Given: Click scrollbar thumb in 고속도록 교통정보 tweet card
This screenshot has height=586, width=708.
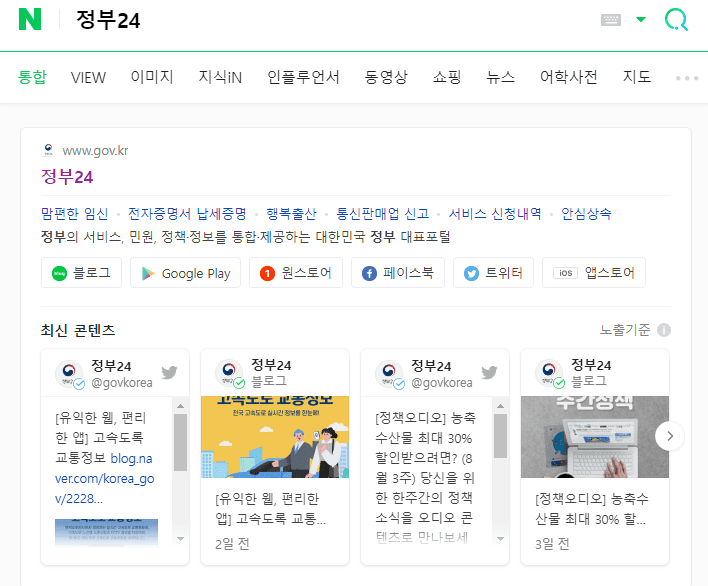Looking at the screenshot, I should 181,442.
